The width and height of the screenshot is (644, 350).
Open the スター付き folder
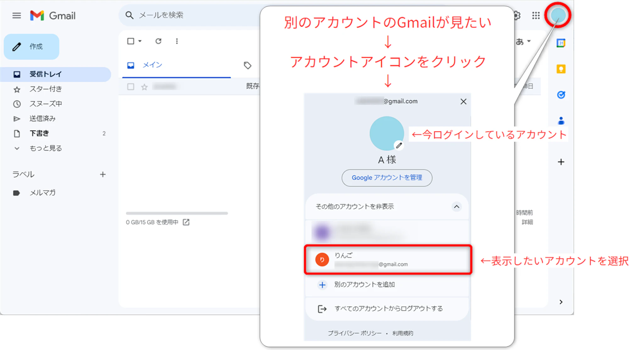[45, 89]
